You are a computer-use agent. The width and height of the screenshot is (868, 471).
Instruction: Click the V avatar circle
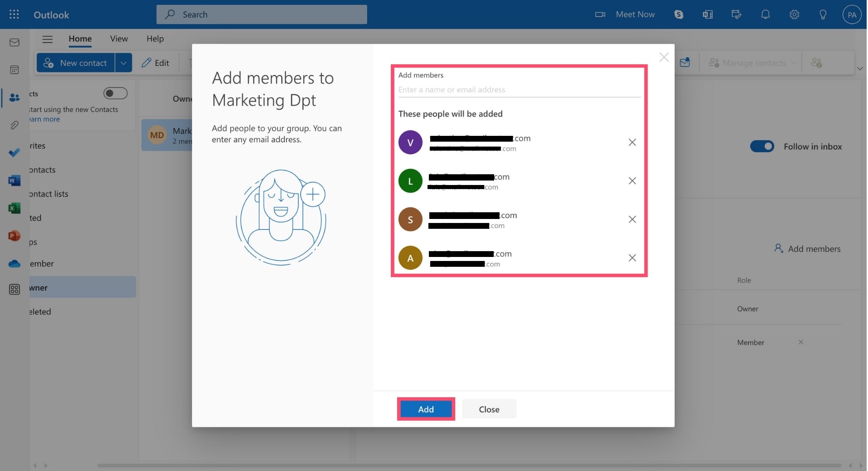[411, 143]
